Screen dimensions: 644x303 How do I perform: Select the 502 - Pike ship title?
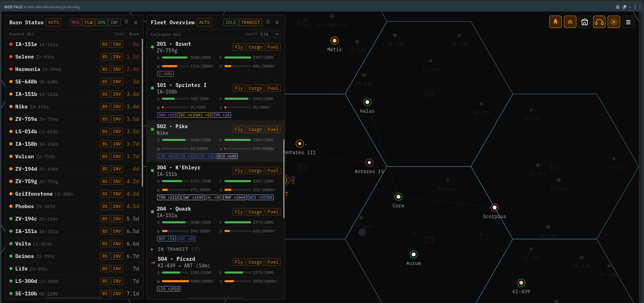172,126
